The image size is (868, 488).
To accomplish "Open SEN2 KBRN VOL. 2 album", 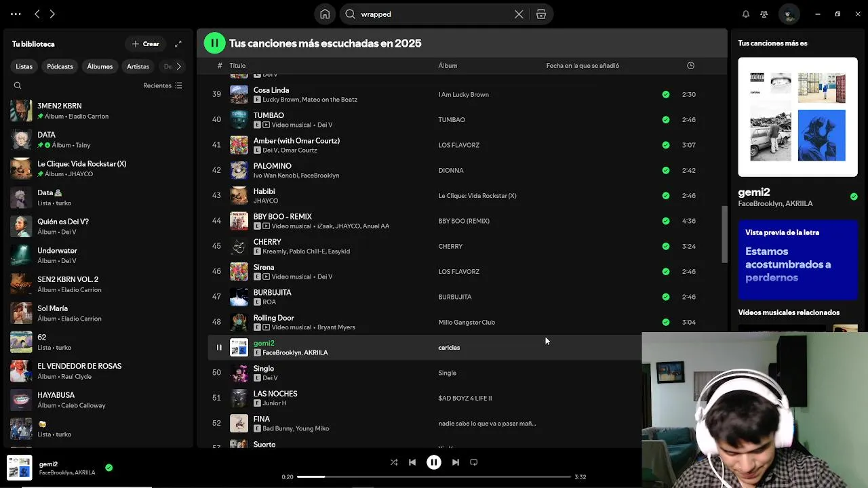I will click(x=98, y=284).
